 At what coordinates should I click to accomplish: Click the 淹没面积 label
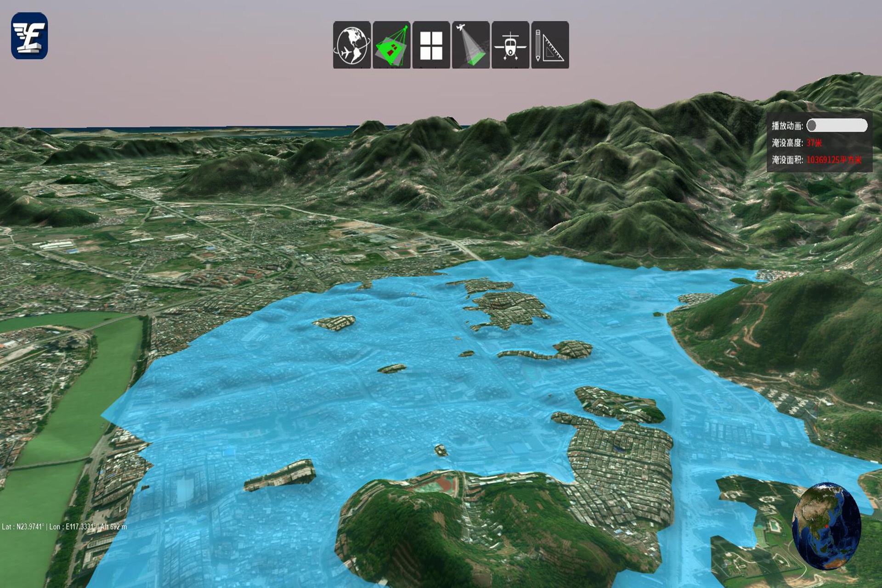787,160
